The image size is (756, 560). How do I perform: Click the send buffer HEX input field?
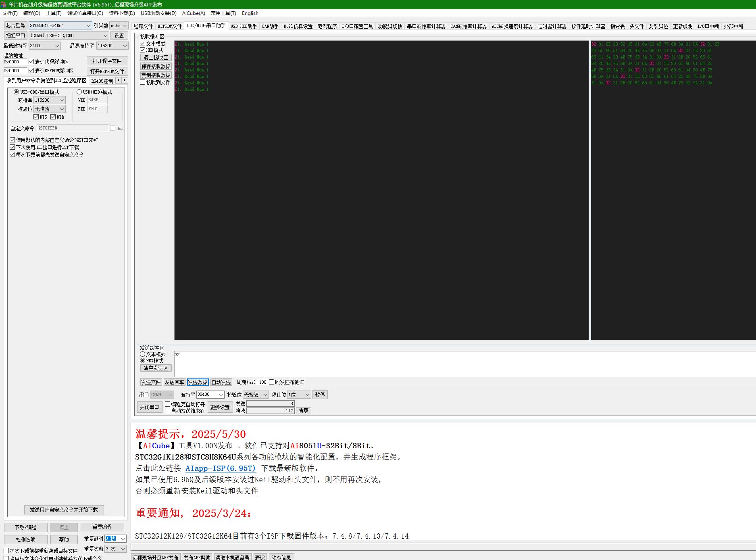[x=464, y=364]
